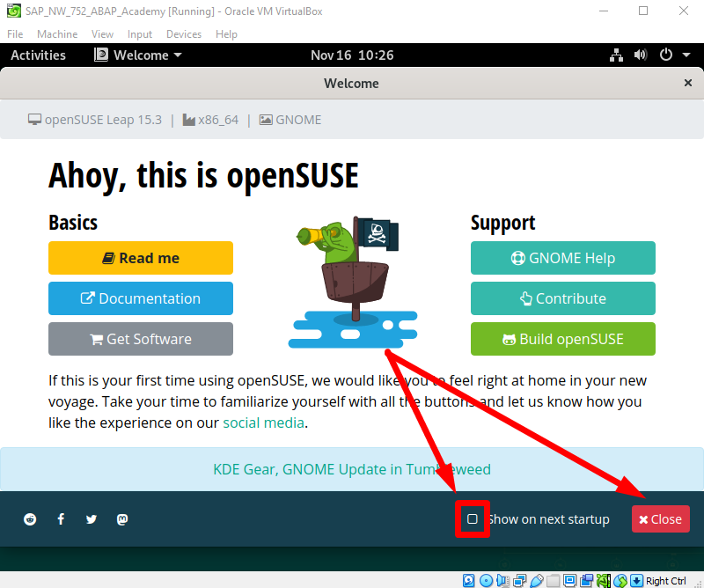The width and height of the screenshot is (704, 588).
Task: Click the VirtualBox window app icon
Action: pos(14,11)
